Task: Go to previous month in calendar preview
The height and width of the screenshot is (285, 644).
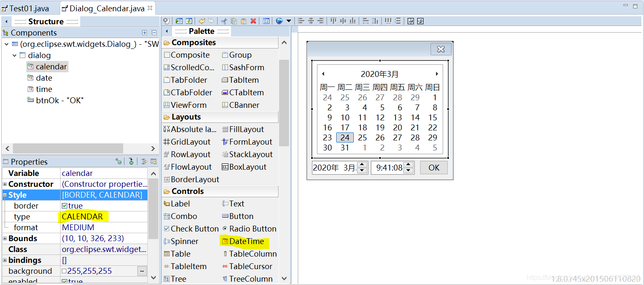Action: (323, 74)
